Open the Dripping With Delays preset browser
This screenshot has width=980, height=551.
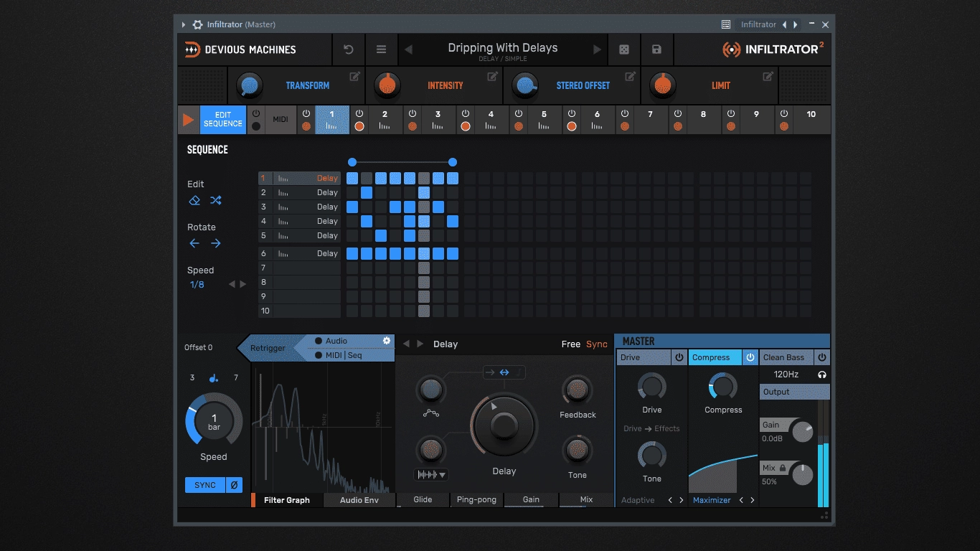503,50
